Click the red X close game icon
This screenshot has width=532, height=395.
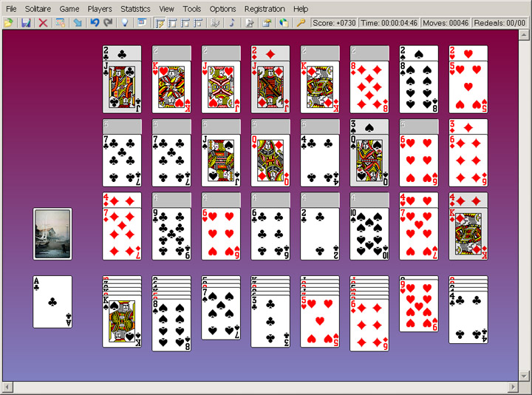point(43,23)
